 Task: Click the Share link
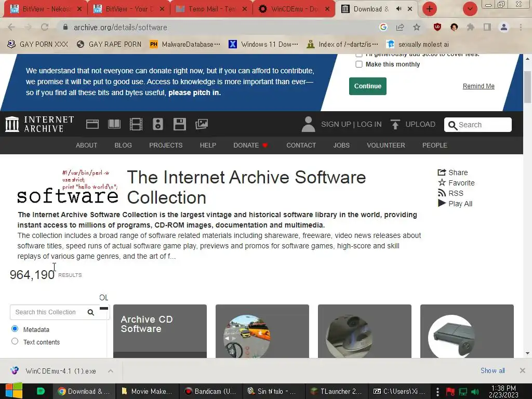pyautogui.click(x=453, y=172)
